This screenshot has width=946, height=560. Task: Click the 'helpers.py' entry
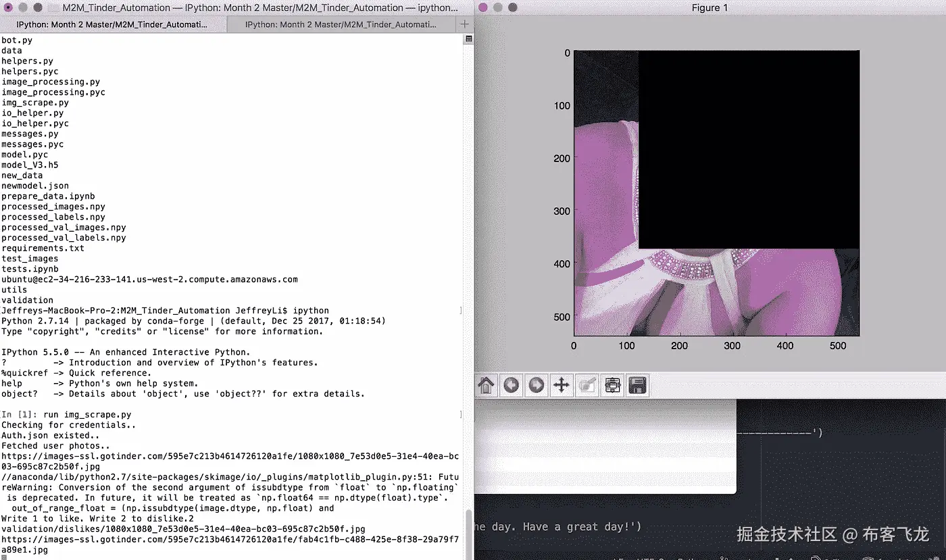tap(27, 61)
